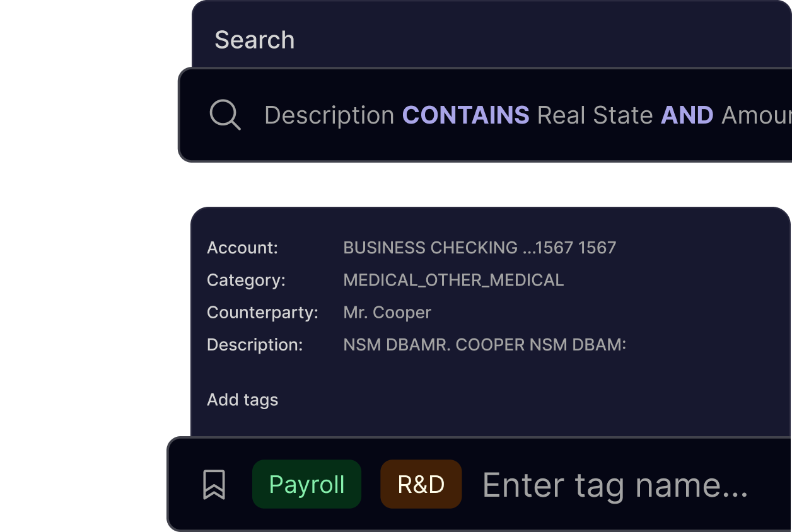Click the truncated Amount term in query
Image resolution: width=792 pixels, height=532 pixels.
coord(756,115)
